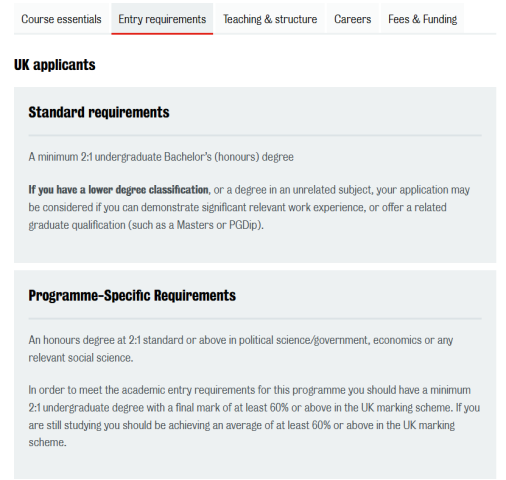Click the red underline beneath Entry requirements
The height and width of the screenshot is (480, 506).
(162, 34)
